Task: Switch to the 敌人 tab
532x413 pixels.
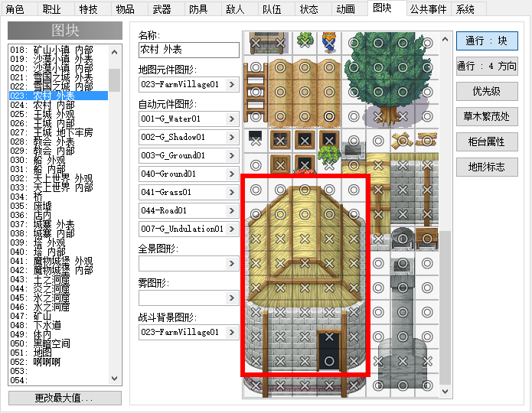Action: coord(235,8)
